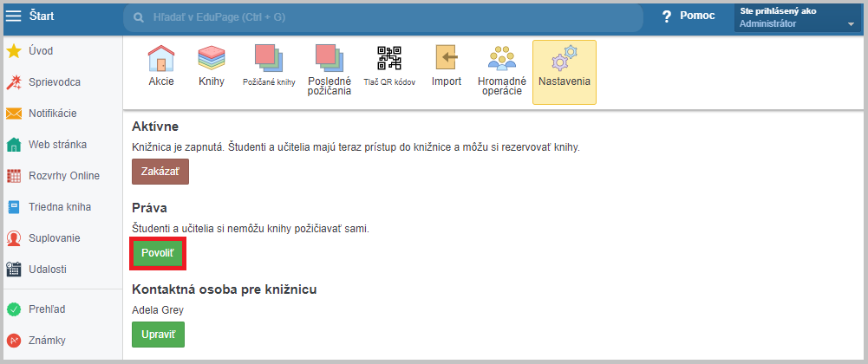Click the Ste prihlásený ako label
This screenshot has height=364, width=868.
point(778,11)
